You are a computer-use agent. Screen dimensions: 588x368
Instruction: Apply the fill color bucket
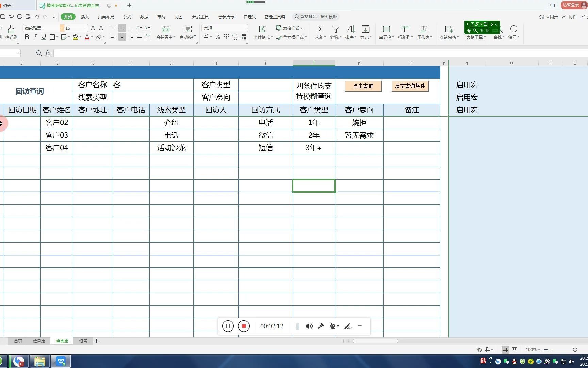(x=76, y=37)
